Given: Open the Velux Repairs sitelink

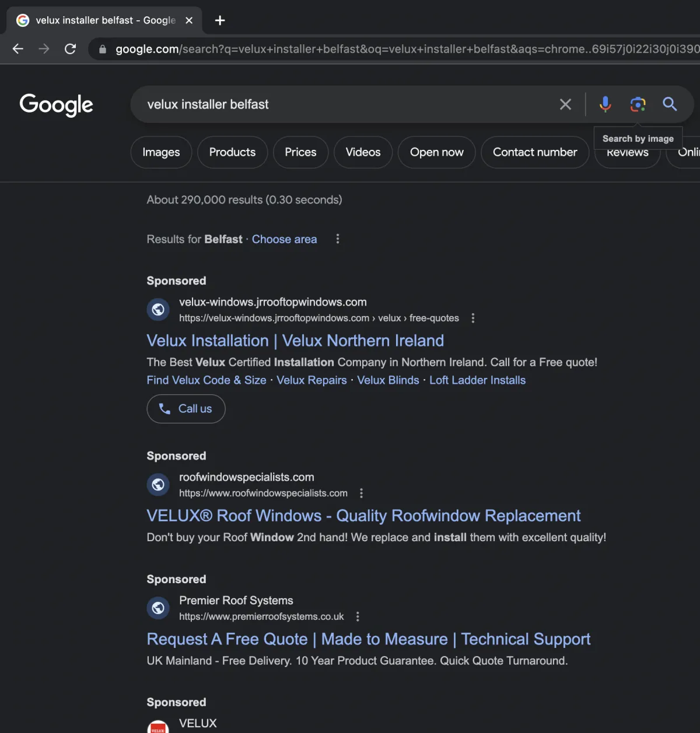Looking at the screenshot, I should (x=311, y=380).
